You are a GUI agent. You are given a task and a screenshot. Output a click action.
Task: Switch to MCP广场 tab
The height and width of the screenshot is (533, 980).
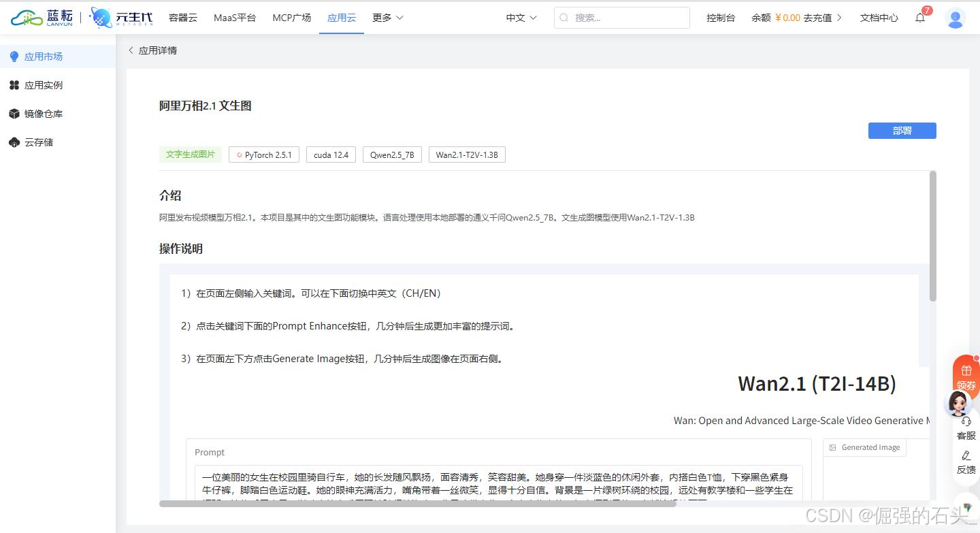[x=292, y=18]
